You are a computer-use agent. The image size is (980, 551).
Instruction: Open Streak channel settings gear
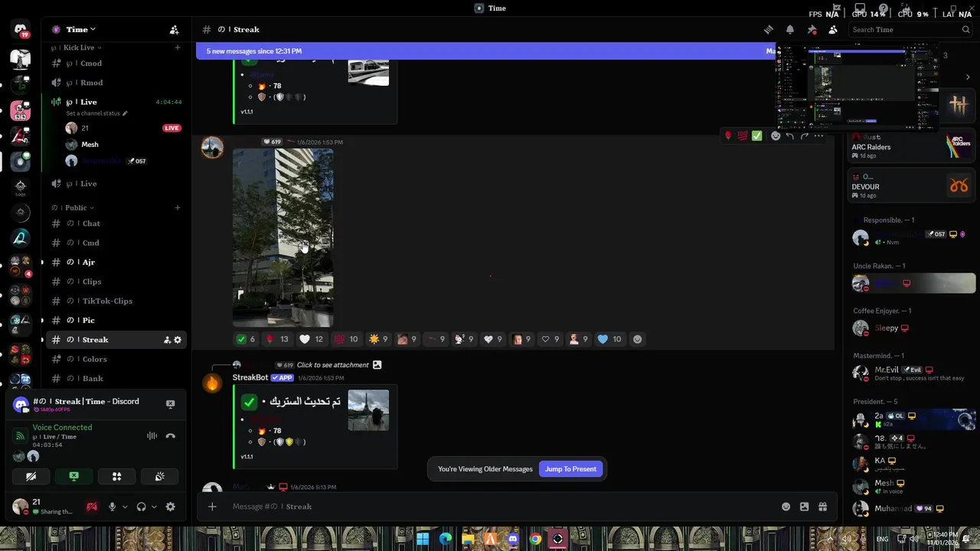pos(178,340)
